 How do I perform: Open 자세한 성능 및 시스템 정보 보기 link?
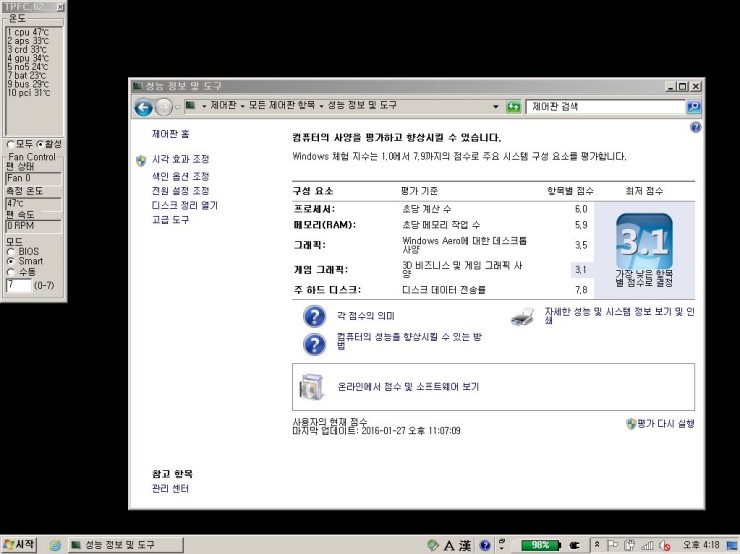619,316
